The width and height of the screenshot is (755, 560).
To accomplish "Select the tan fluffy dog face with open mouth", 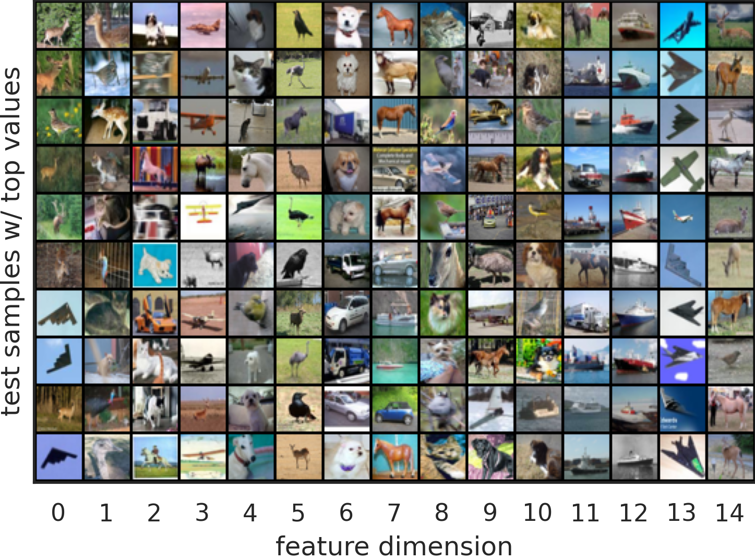I will tap(347, 169).
